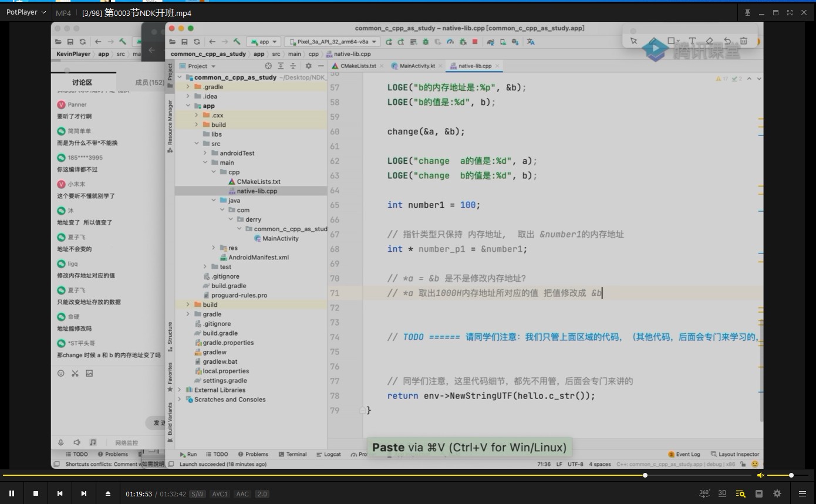
Task: Open the app run configuration dropdown
Action: coord(263,42)
